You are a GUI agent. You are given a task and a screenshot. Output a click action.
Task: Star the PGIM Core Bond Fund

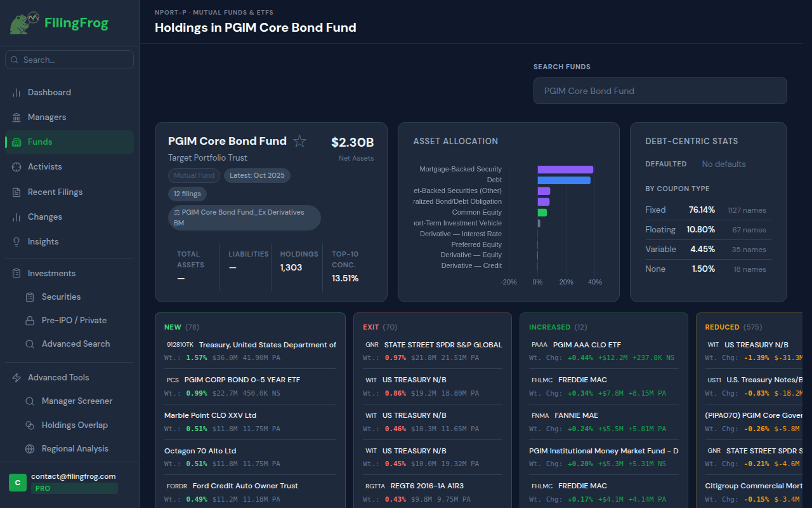(299, 141)
